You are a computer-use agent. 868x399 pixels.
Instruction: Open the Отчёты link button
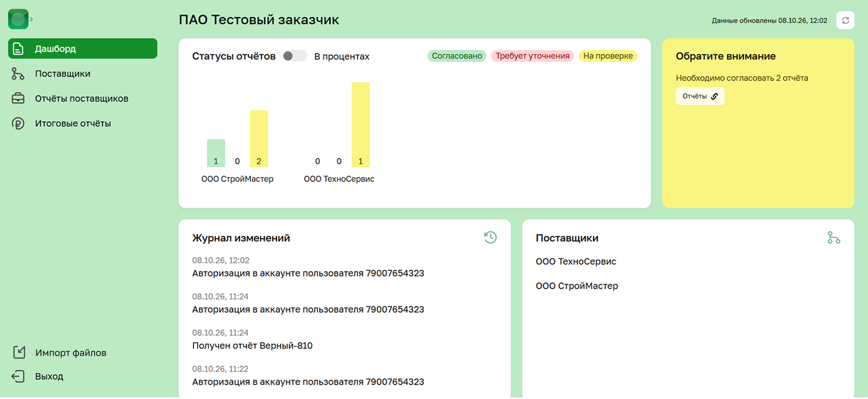[x=700, y=97]
